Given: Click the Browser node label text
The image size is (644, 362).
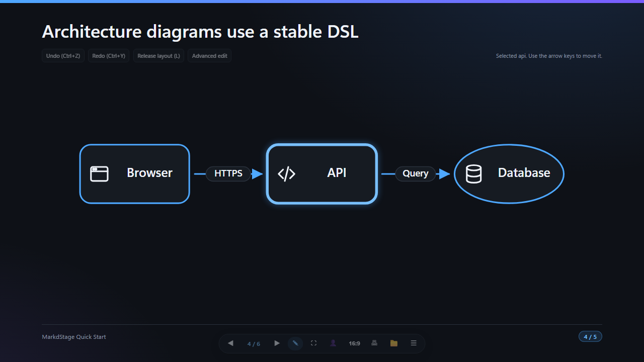Looking at the screenshot, I should pyautogui.click(x=149, y=173).
